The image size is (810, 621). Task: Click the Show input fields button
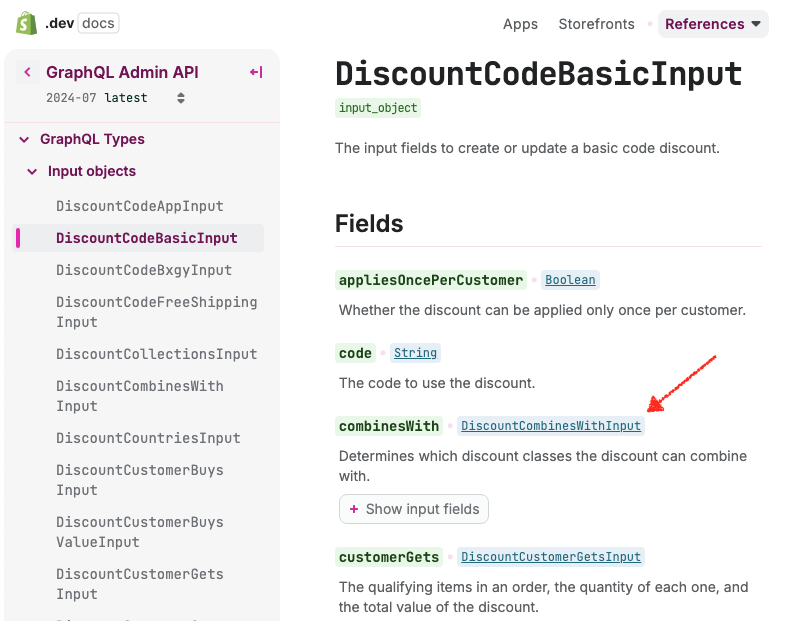click(x=414, y=509)
